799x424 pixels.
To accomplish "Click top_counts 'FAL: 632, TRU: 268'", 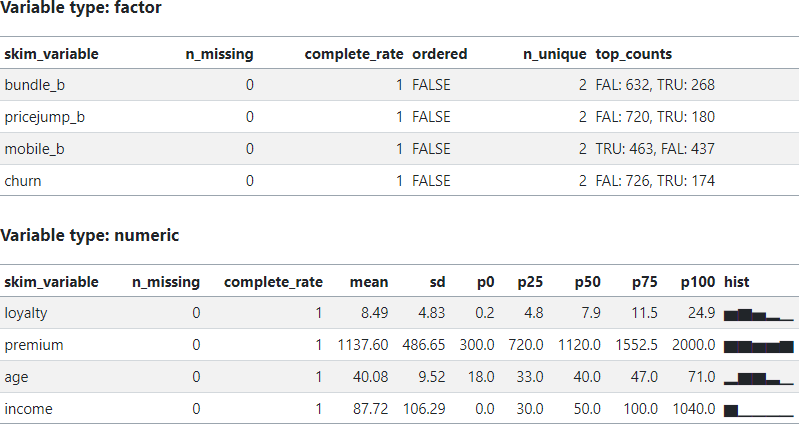I will click(x=655, y=85).
